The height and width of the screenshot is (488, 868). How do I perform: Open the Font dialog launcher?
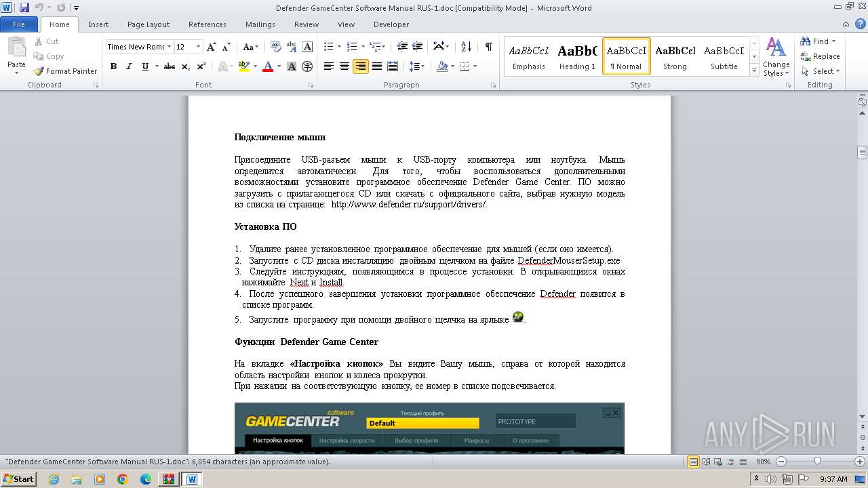311,85
